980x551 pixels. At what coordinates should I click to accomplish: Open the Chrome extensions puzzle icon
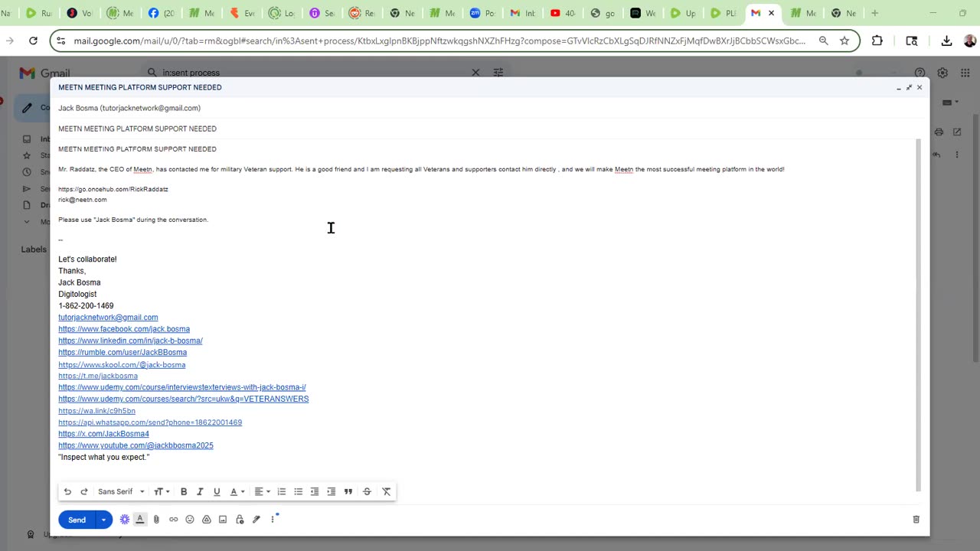(x=877, y=41)
